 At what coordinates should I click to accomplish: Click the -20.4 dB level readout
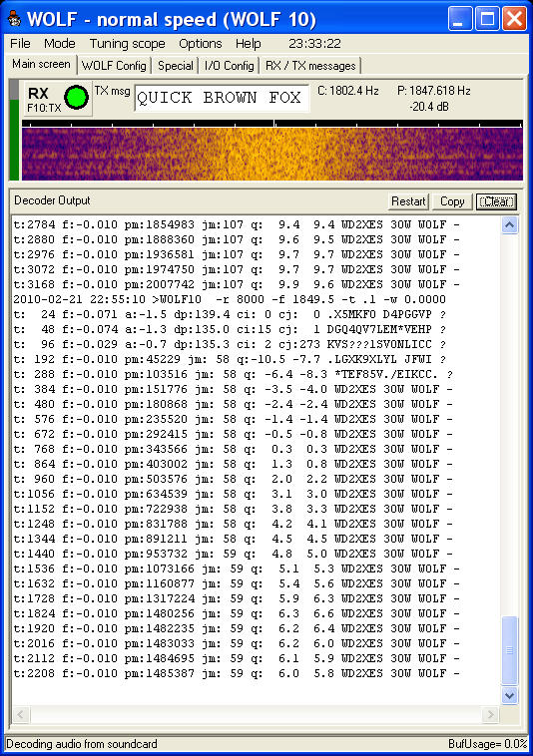pos(429,107)
